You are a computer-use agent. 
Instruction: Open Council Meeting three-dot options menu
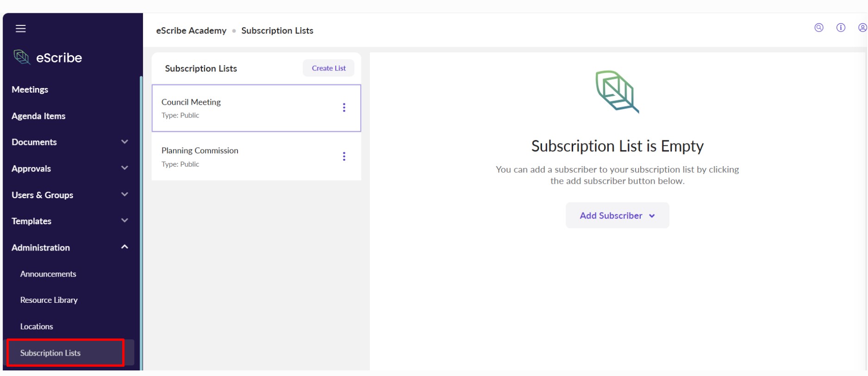(343, 108)
